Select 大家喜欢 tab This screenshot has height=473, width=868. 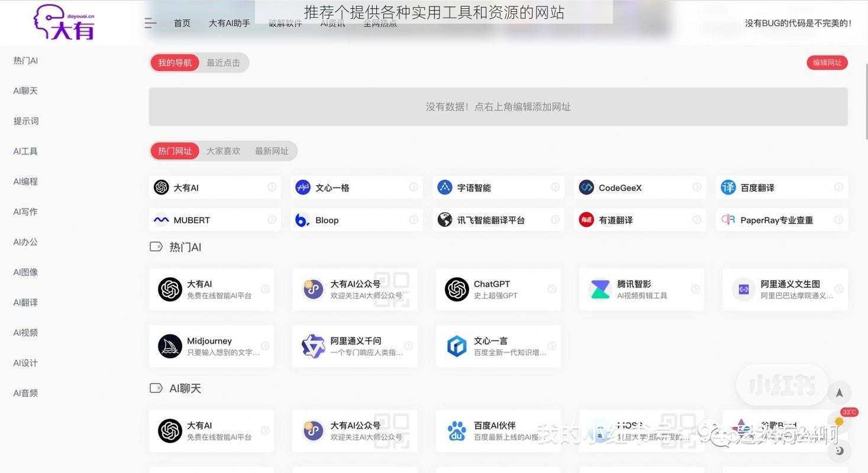point(223,151)
